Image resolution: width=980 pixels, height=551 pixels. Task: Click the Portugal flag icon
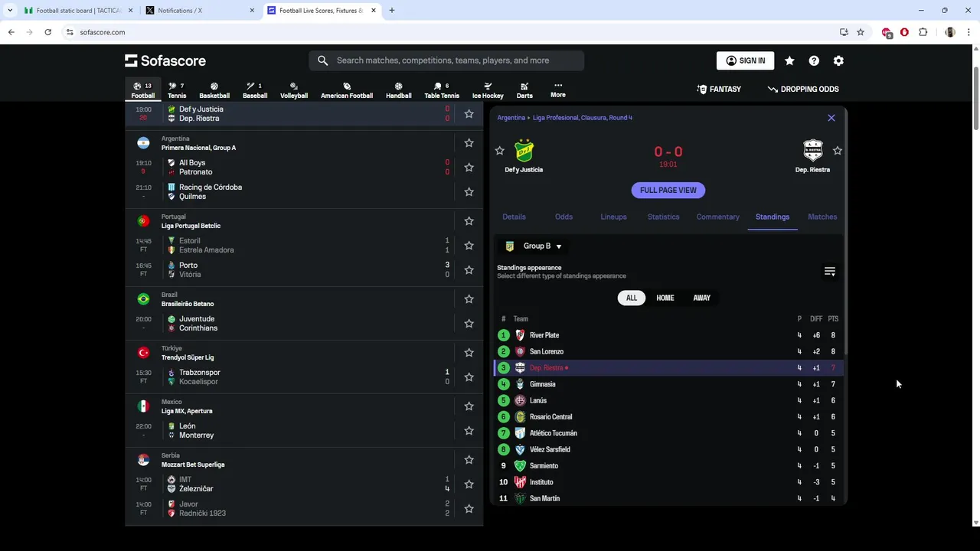143,221
